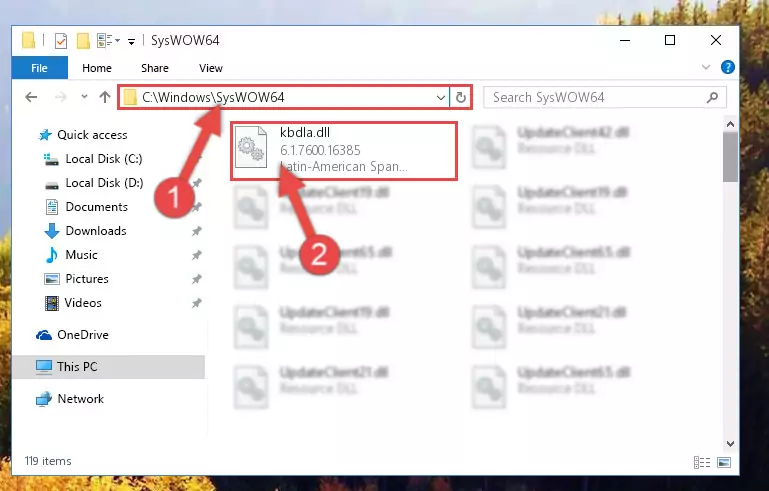
Task: Click the pin icon next to Videos
Action: point(197,303)
